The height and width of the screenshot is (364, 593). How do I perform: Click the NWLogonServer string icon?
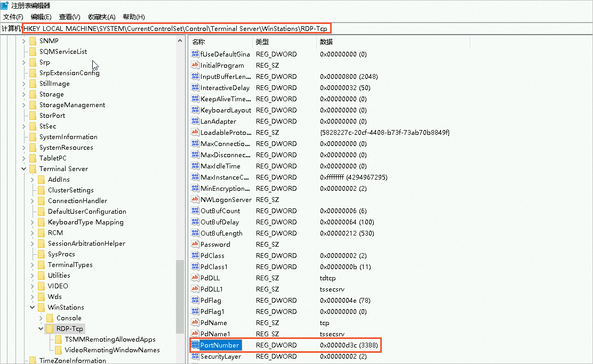pyautogui.click(x=195, y=199)
